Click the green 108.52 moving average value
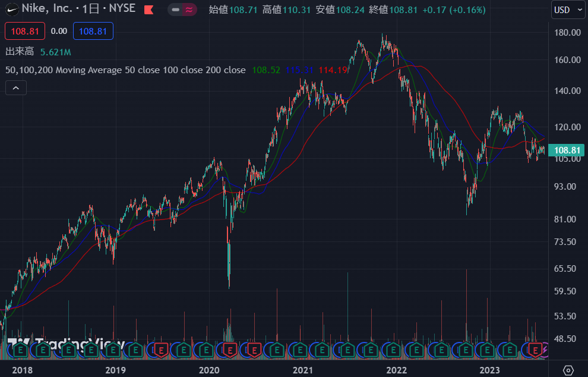 [266, 70]
